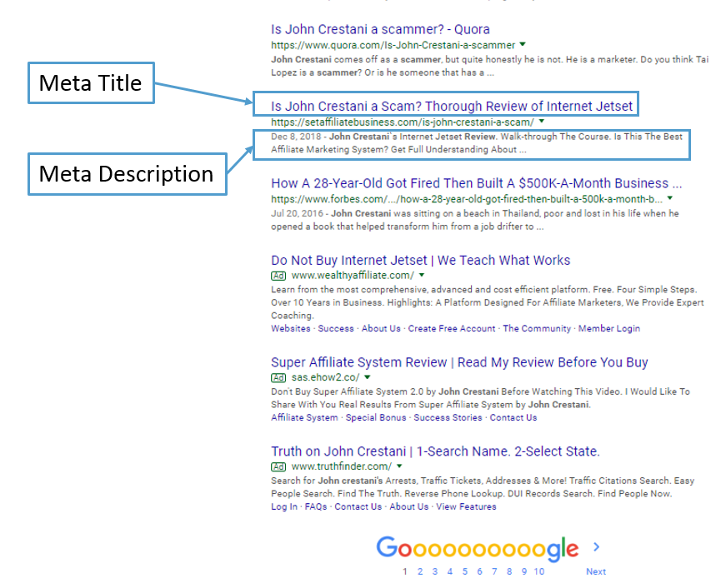Image resolution: width=726 pixels, height=588 pixels.
Task: Expand dropdown arrow beside setaffiliatebusiness.com URL
Action: [542, 122]
